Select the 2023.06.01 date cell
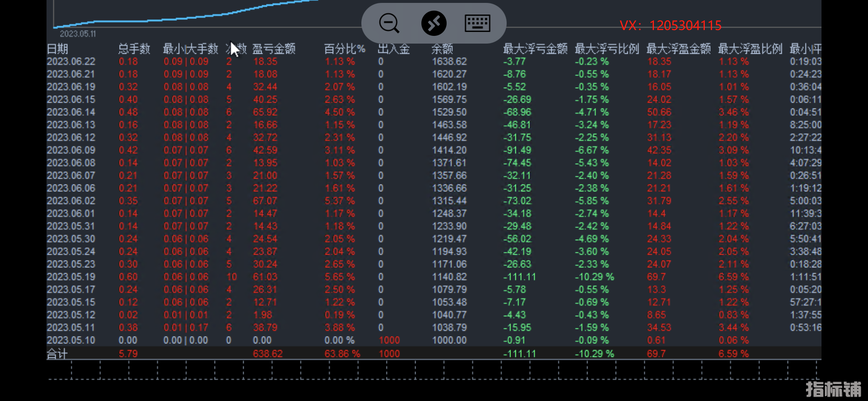Screen dimensions: 868x401 tap(71, 214)
